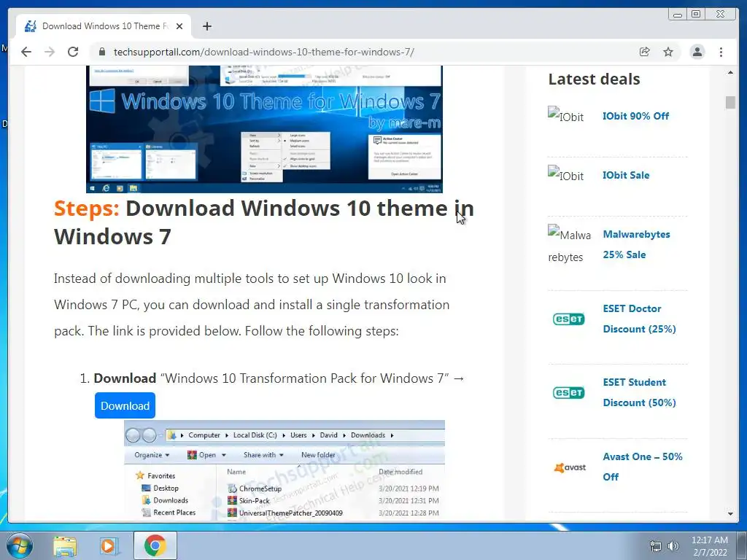Click IObit image next to IObit Sale

pos(565,174)
